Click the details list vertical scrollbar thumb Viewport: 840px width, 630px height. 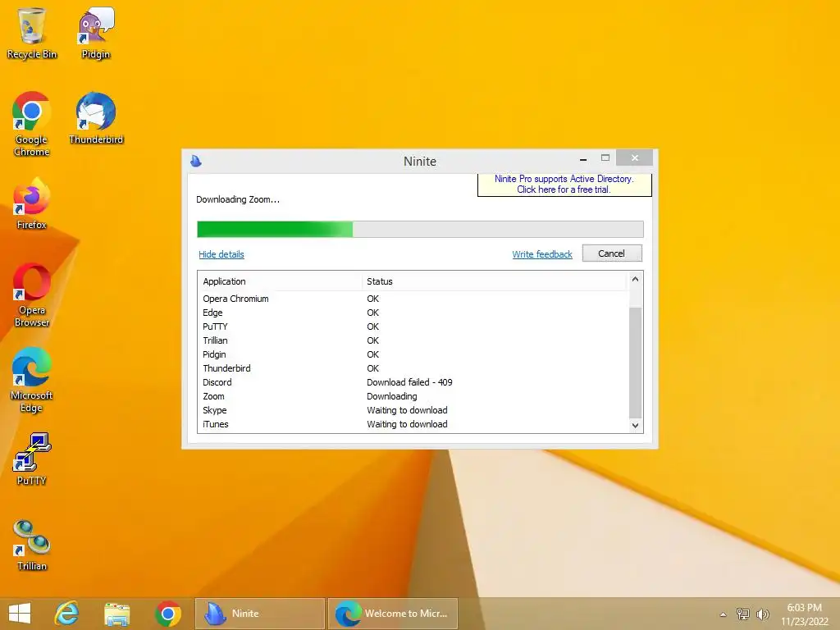636,363
